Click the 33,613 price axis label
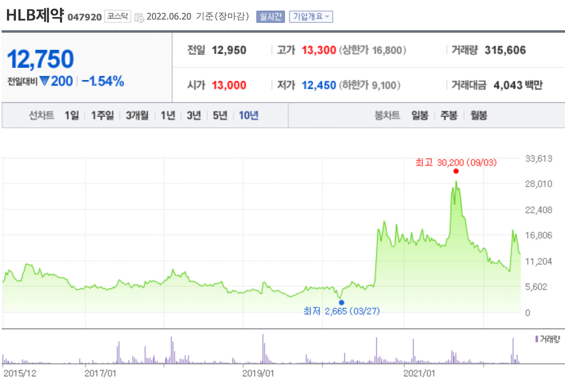The width and height of the screenshot is (565, 392). 538,158
